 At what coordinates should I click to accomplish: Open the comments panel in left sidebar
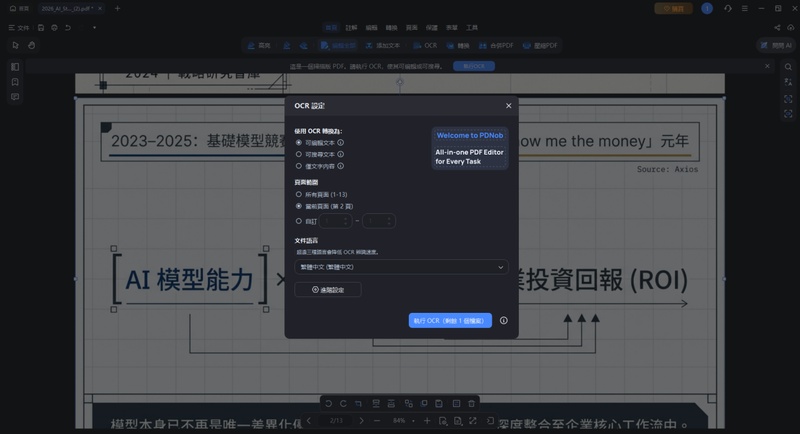pos(15,96)
